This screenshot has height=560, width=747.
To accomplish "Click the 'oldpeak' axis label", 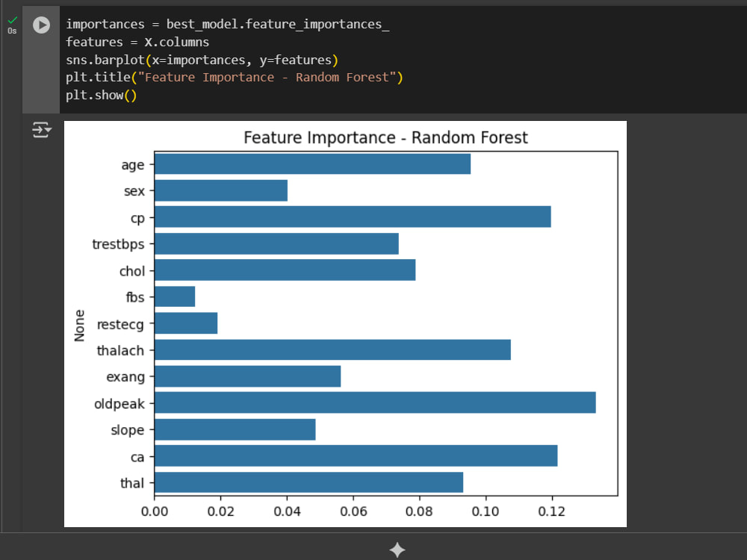I will tap(119, 404).
